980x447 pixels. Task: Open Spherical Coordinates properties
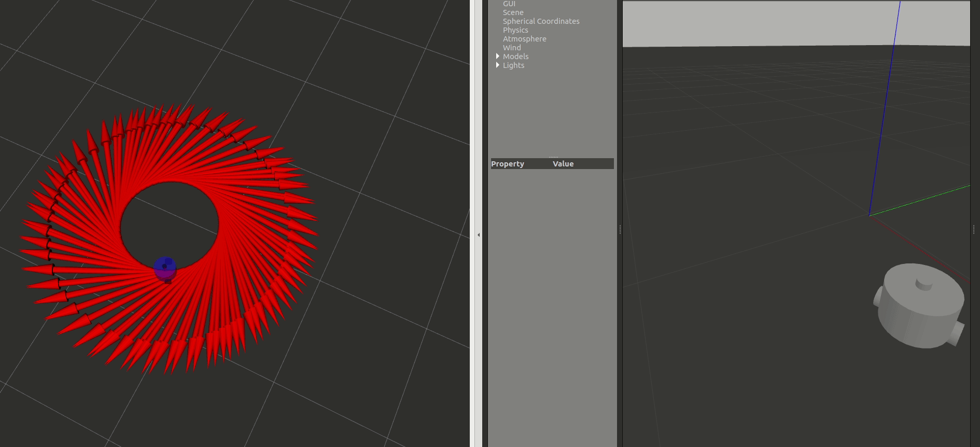pyautogui.click(x=541, y=21)
